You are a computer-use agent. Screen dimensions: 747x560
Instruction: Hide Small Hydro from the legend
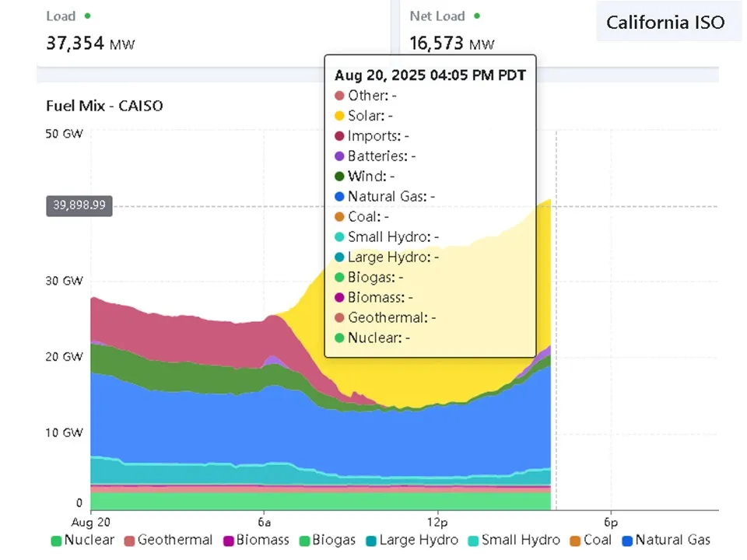pos(513,540)
